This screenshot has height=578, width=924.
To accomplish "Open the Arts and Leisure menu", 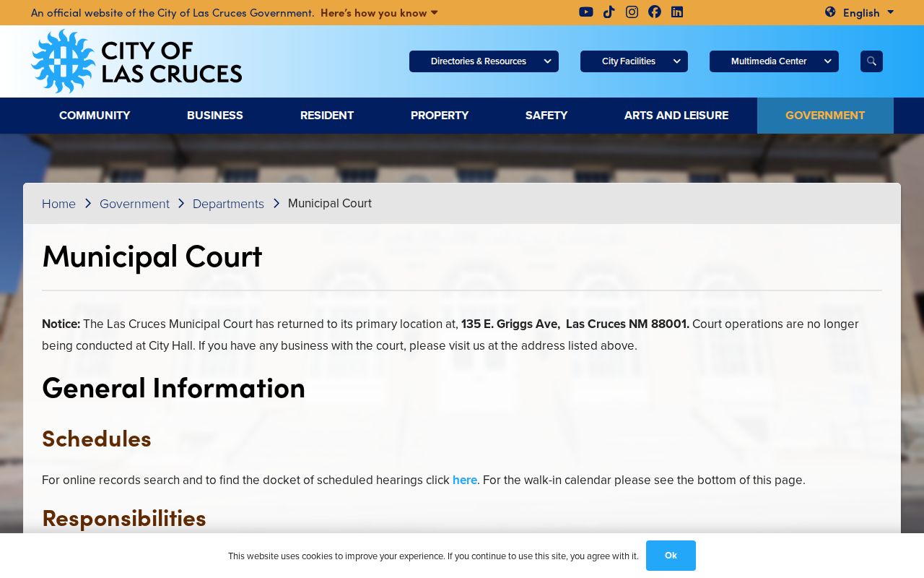I will (676, 116).
